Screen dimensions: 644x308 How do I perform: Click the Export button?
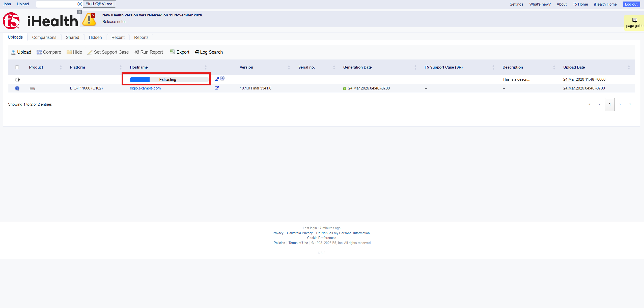pos(180,52)
